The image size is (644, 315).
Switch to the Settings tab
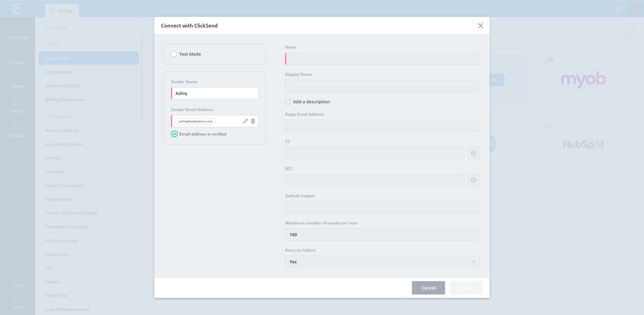[62, 10]
